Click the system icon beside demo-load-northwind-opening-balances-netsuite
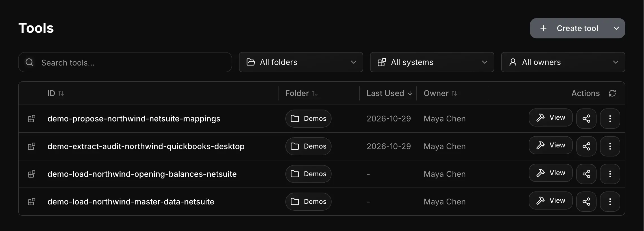This screenshot has width=644, height=231. (32, 174)
